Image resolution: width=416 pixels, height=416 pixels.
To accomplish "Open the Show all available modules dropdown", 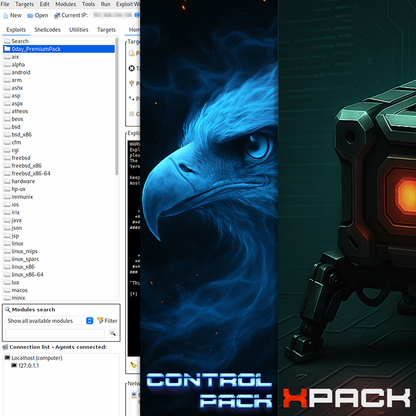I will pyautogui.click(x=50, y=321).
